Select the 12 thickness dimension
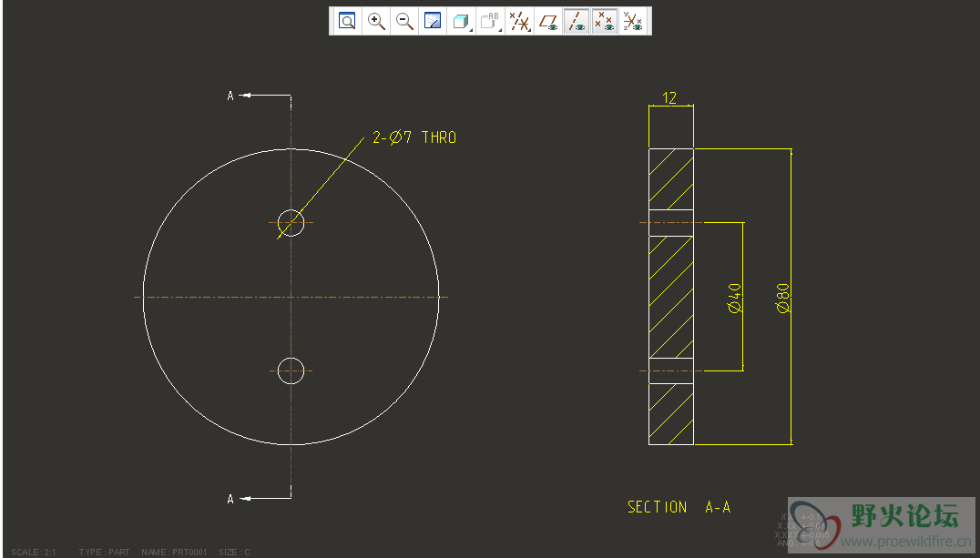This screenshot has width=980, height=558. pos(669,97)
